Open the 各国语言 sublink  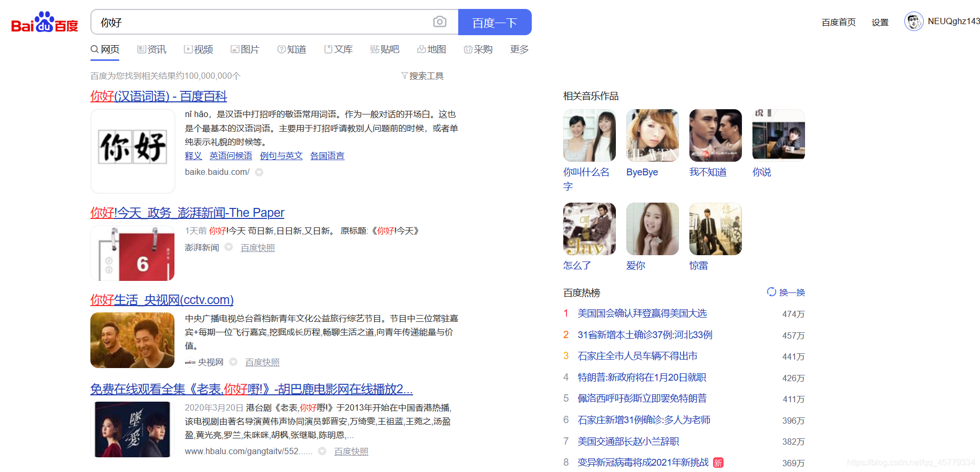click(x=327, y=156)
